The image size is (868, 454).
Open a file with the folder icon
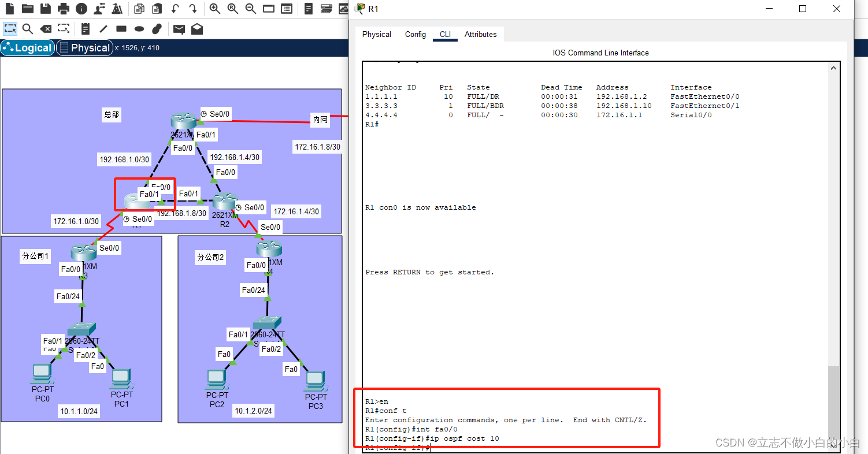[x=28, y=9]
